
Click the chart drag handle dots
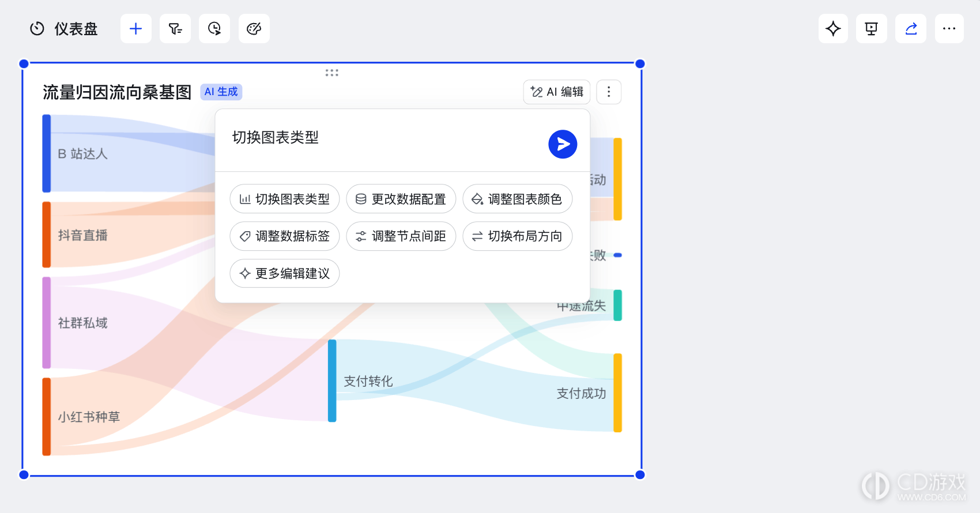(x=331, y=73)
